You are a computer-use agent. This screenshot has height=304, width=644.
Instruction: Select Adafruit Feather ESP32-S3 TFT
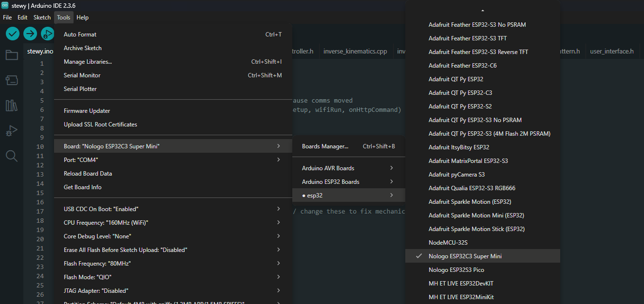pyautogui.click(x=483, y=38)
